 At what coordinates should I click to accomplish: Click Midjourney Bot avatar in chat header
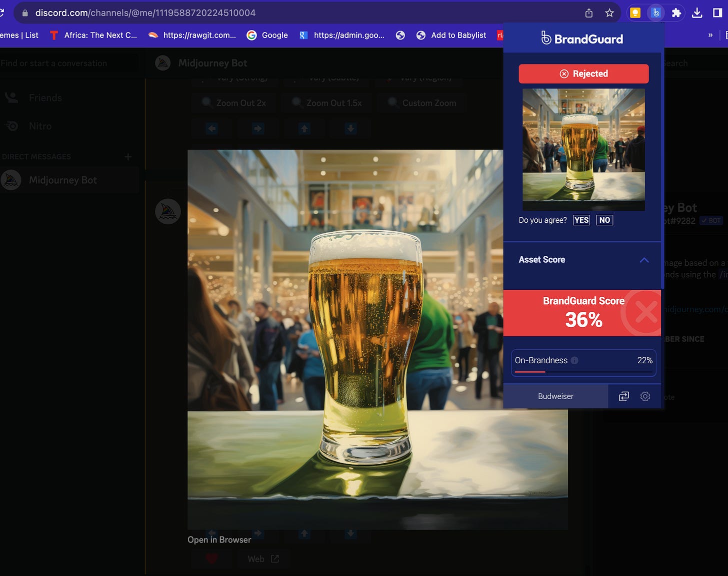pos(163,63)
